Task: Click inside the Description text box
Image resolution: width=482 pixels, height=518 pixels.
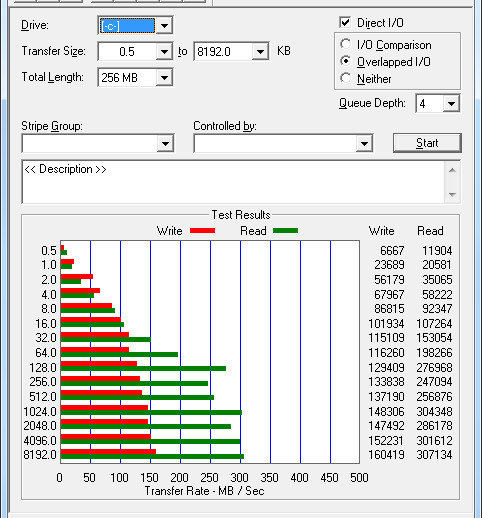Action: [233, 182]
